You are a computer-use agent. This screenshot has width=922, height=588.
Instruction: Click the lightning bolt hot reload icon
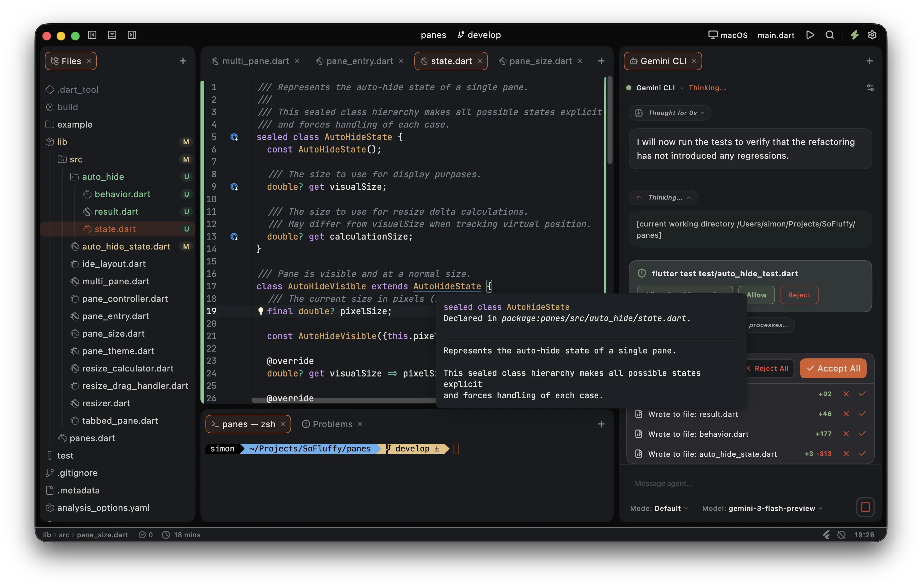pyautogui.click(x=854, y=35)
